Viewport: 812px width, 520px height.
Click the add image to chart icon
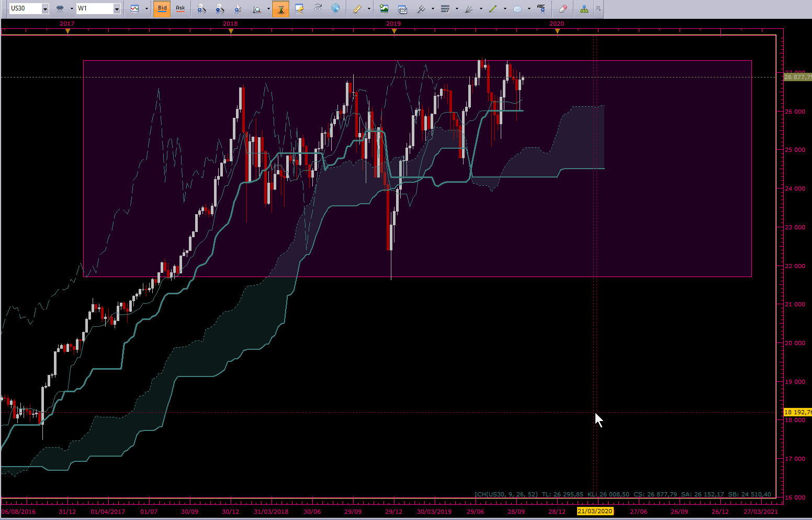(x=384, y=9)
